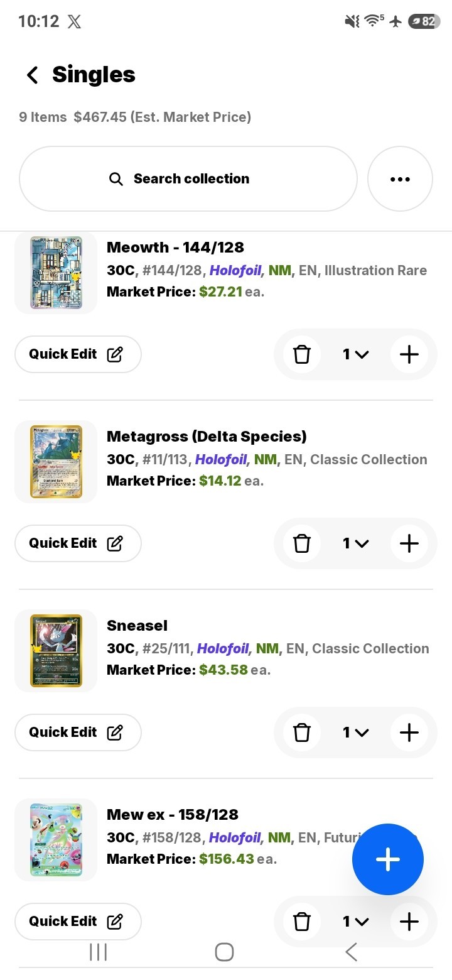Image resolution: width=452 pixels, height=980 pixels.
Task: Delete the Mew ex card via trash icon
Action: tap(302, 922)
